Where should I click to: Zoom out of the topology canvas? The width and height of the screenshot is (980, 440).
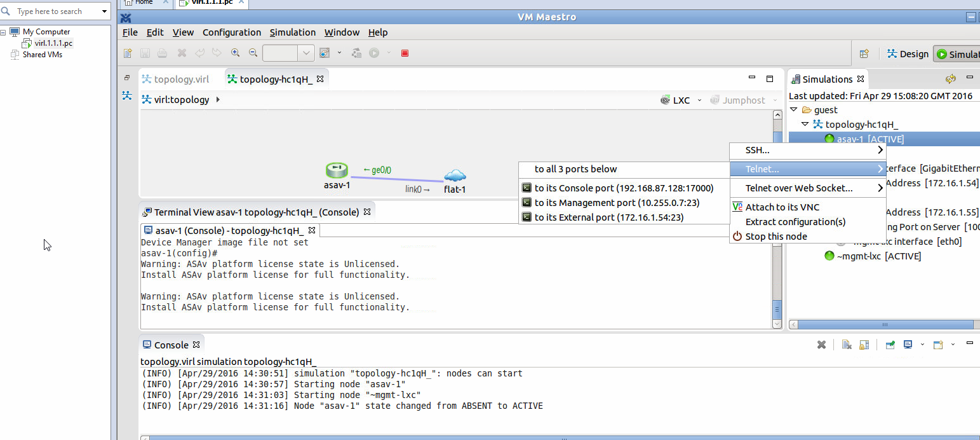coord(253,53)
